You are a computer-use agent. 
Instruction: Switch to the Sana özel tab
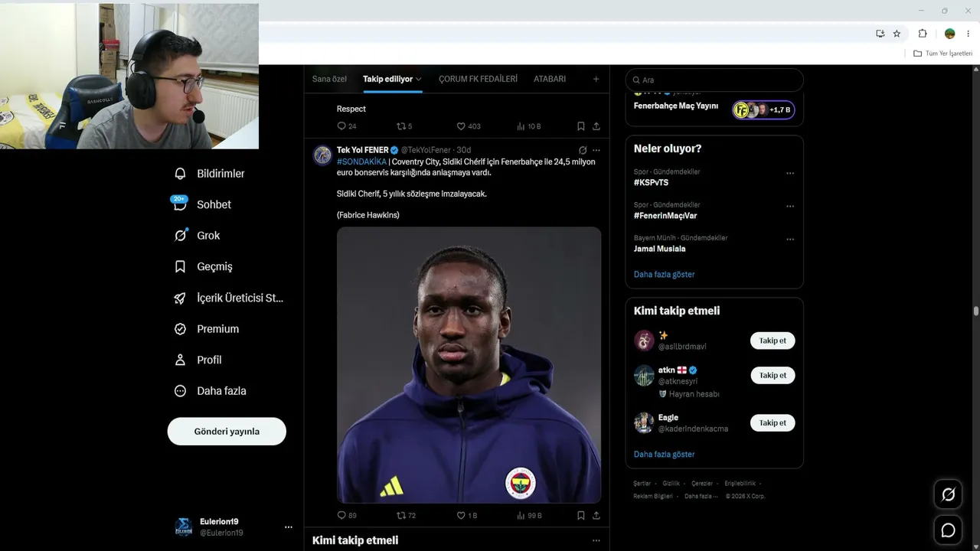coord(329,79)
